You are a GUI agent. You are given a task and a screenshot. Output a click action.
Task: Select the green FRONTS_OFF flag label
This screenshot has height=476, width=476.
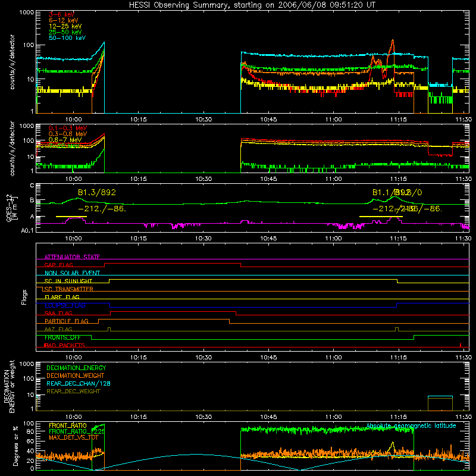coord(62,337)
